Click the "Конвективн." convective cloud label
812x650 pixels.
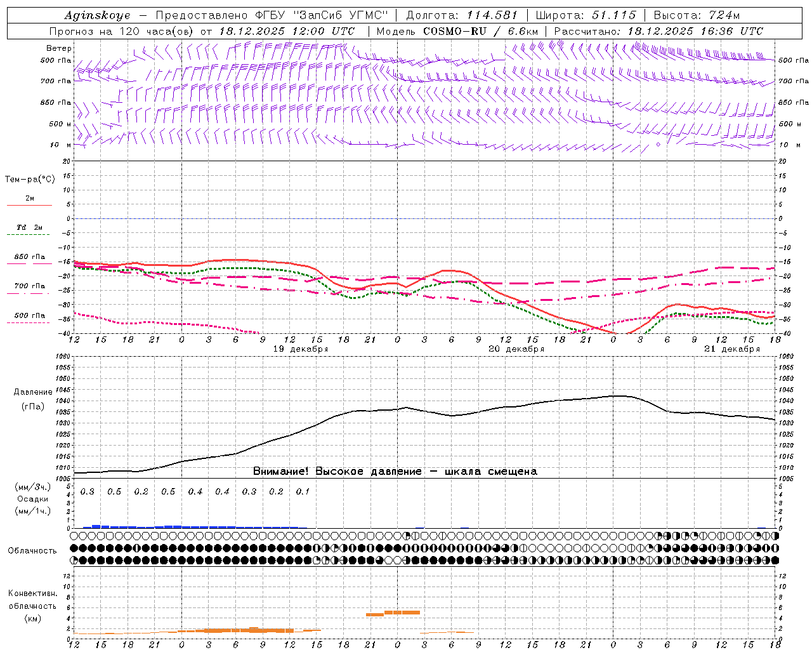point(32,594)
